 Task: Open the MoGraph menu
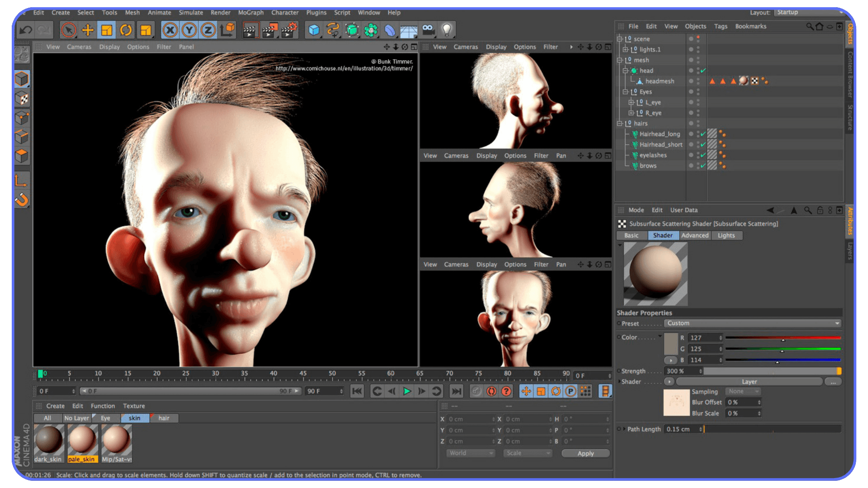pos(251,13)
